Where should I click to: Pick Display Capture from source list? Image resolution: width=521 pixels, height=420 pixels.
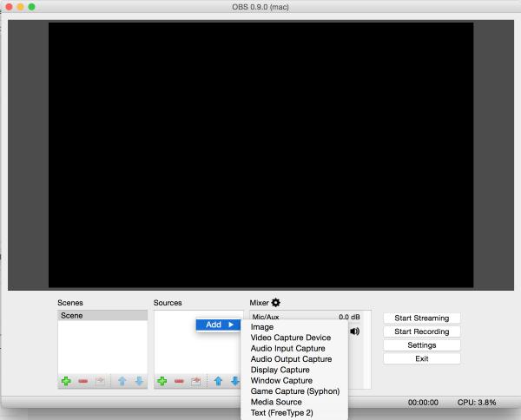pyautogui.click(x=280, y=370)
